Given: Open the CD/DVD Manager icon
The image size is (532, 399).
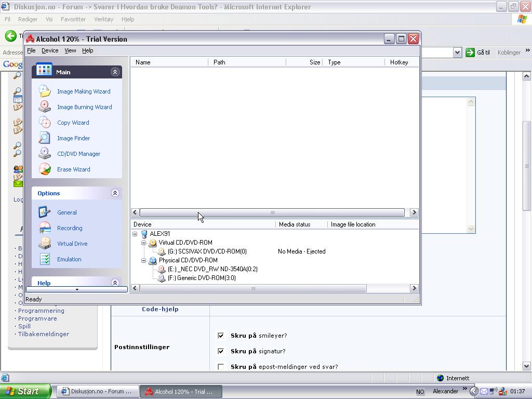Looking at the screenshot, I should pyautogui.click(x=45, y=154).
